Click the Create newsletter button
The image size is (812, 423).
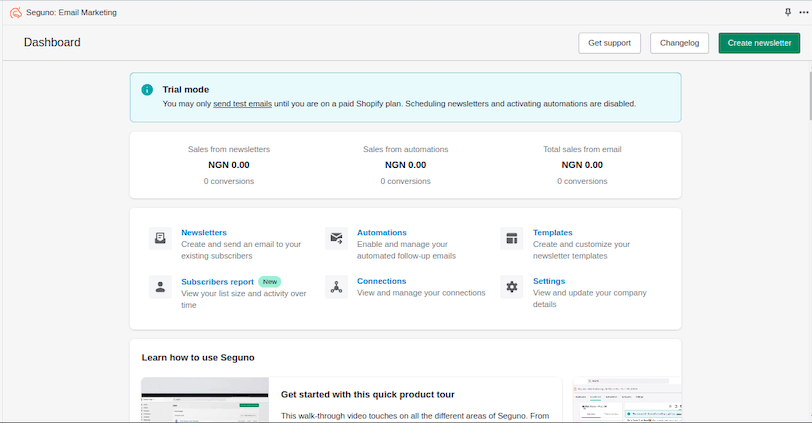tap(759, 43)
